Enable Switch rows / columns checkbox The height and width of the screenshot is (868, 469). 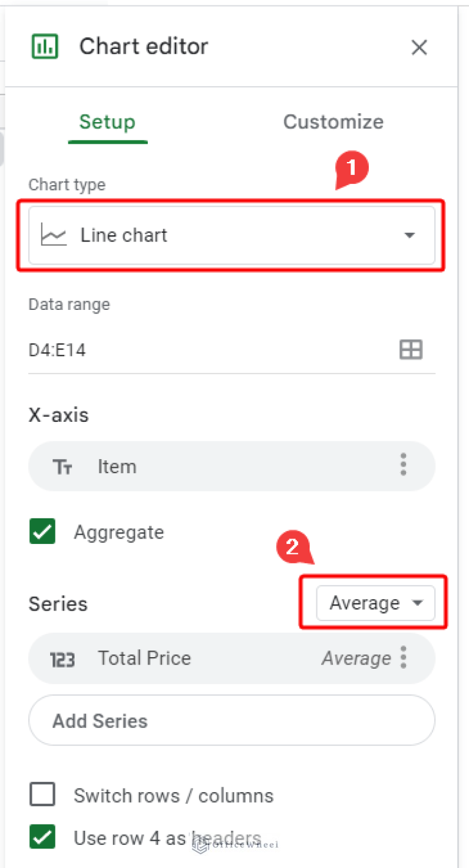tap(43, 795)
